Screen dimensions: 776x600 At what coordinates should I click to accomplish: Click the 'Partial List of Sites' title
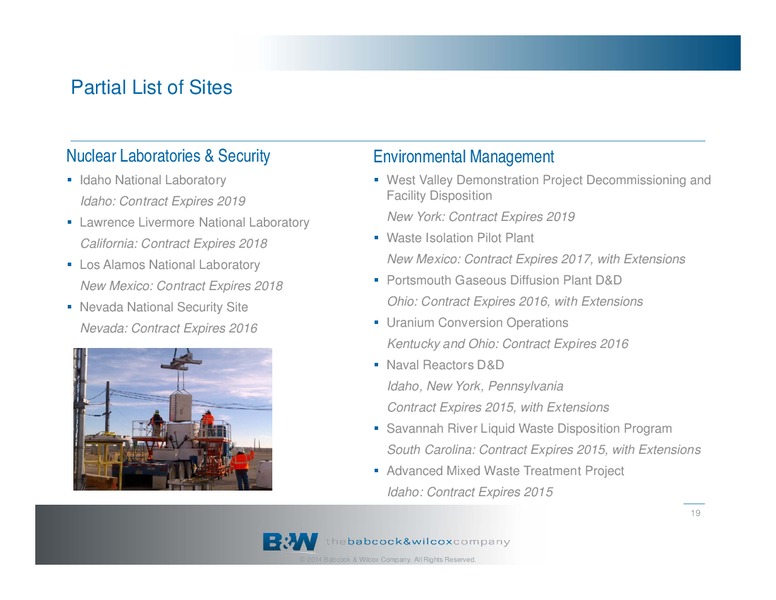coord(151,87)
